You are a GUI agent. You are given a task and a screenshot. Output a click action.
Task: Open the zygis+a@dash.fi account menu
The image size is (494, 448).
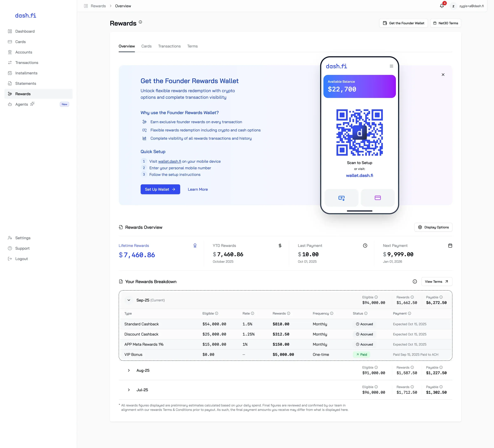coord(468,6)
